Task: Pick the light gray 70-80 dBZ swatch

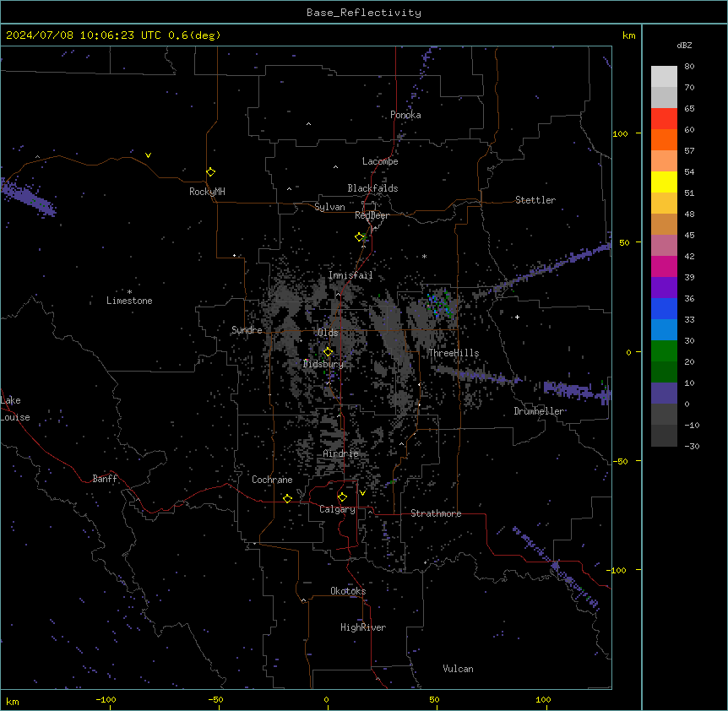Action: [664, 77]
